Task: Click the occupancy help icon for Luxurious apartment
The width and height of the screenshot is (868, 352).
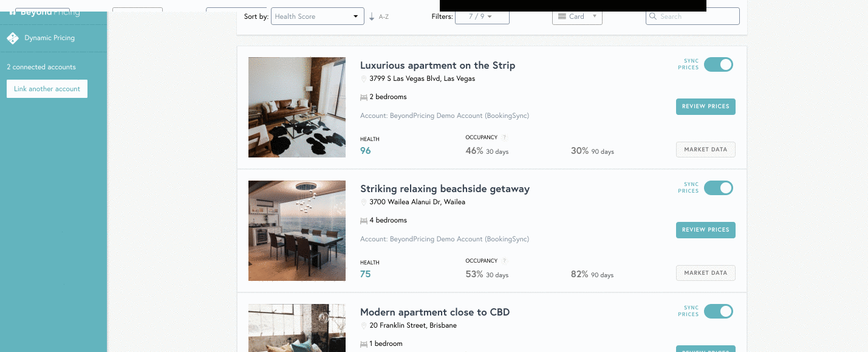Action: (504, 137)
